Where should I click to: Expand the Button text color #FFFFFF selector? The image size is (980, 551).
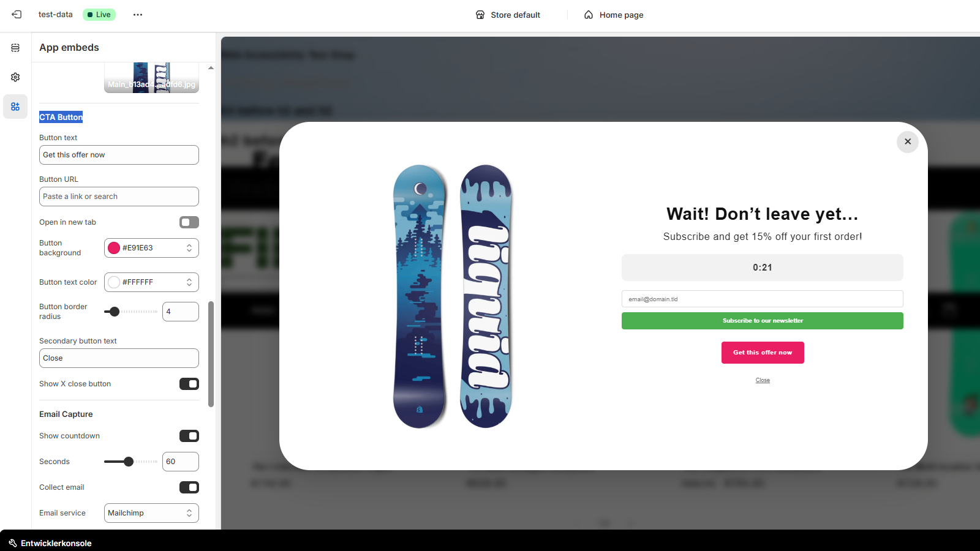[x=151, y=282]
